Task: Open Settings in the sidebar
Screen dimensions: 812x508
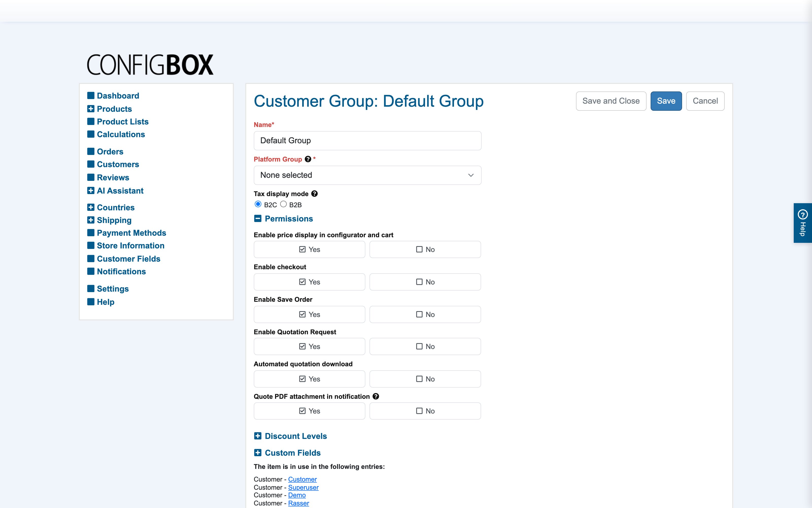Action: (113, 289)
